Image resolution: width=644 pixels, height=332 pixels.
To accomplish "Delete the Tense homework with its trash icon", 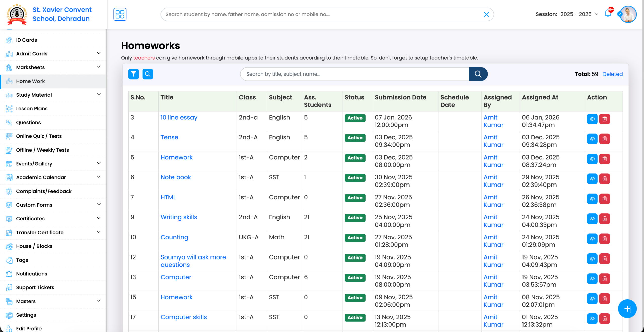I will tap(605, 139).
